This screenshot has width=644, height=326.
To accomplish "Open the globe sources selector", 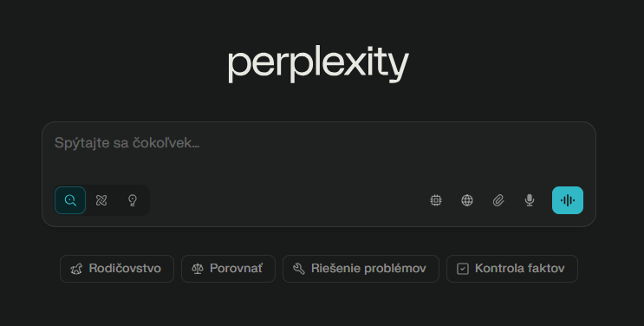I will click(x=467, y=200).
